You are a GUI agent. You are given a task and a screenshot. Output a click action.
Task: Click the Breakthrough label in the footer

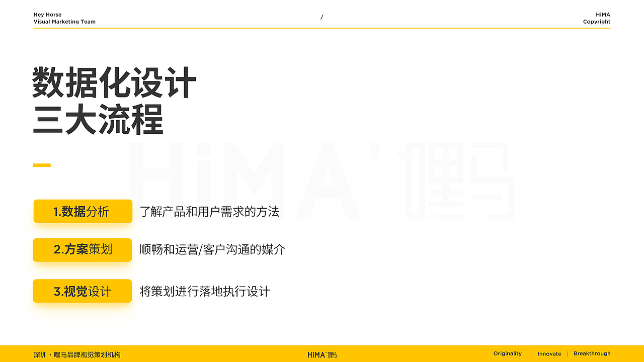592,353
